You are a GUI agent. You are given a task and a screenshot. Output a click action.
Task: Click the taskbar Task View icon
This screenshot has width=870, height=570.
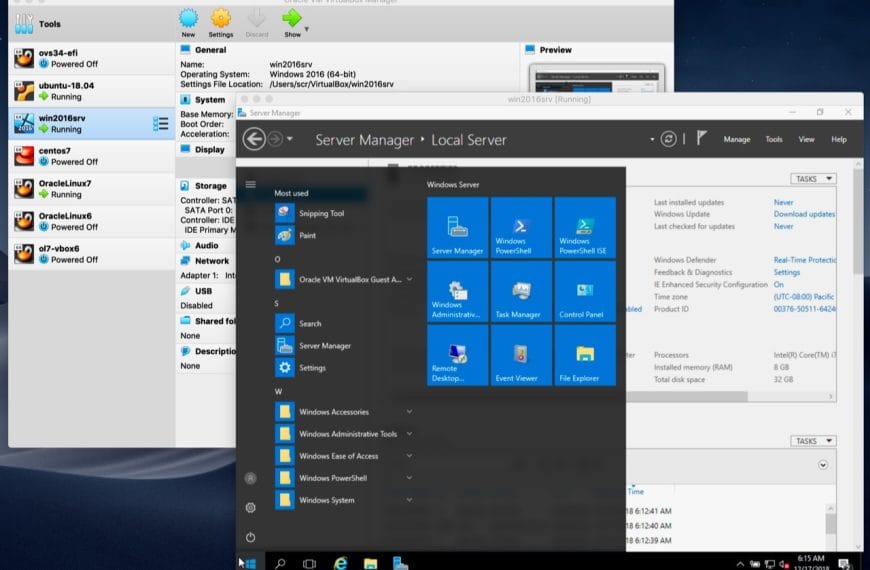click(310, 563)
